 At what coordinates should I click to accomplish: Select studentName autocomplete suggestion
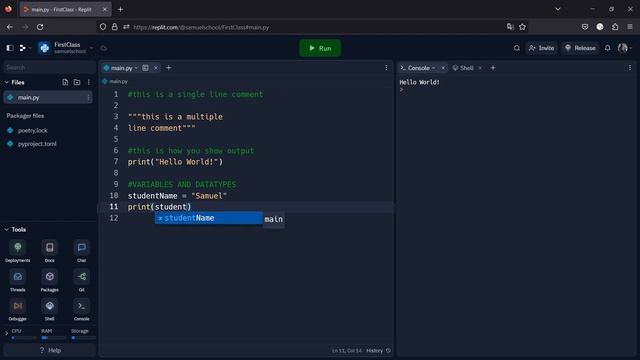[x=209, y=218]
